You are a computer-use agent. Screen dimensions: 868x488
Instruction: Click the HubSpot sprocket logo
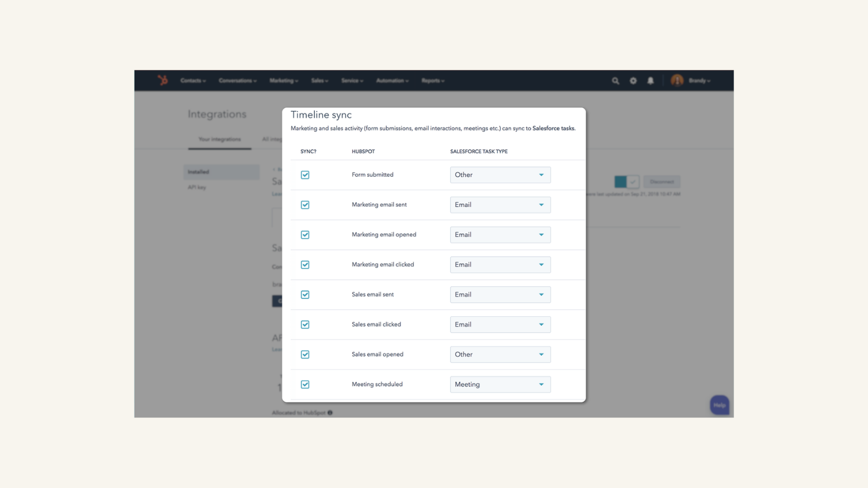pos(162,80)
